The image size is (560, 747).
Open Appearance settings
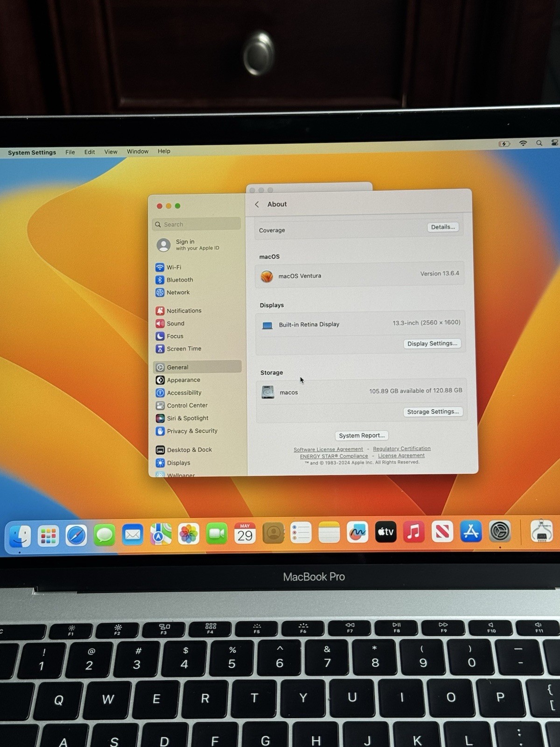point(198,380)
